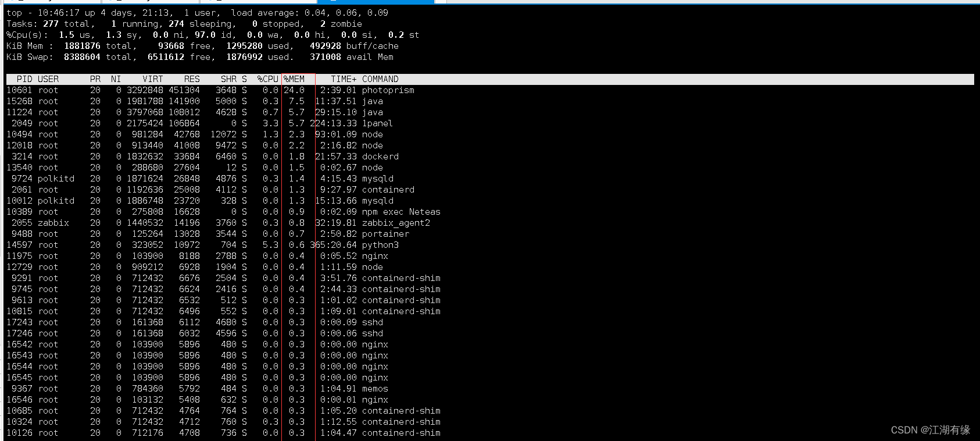Click the NI column header
The width and height of the screenshot is (980, 441).
click(x=116, y=79)
